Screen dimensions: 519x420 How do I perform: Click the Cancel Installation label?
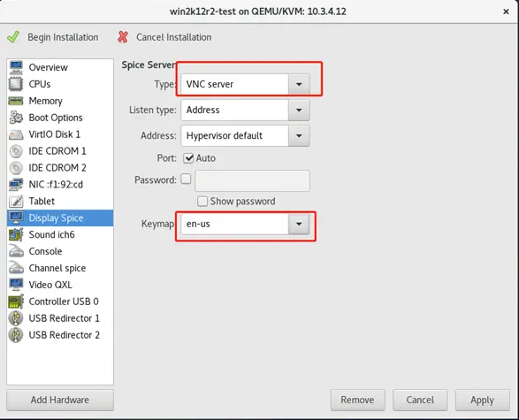174,37
